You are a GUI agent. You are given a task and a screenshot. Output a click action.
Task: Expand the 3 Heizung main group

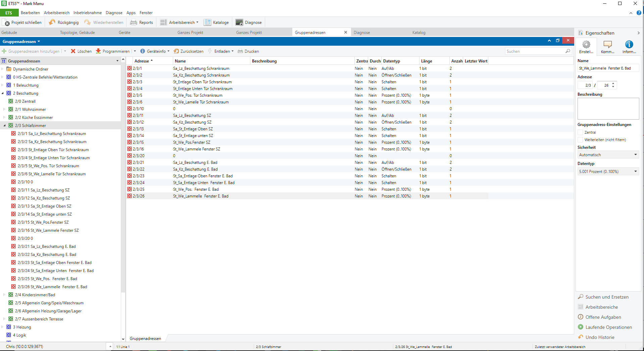[3, 327]
